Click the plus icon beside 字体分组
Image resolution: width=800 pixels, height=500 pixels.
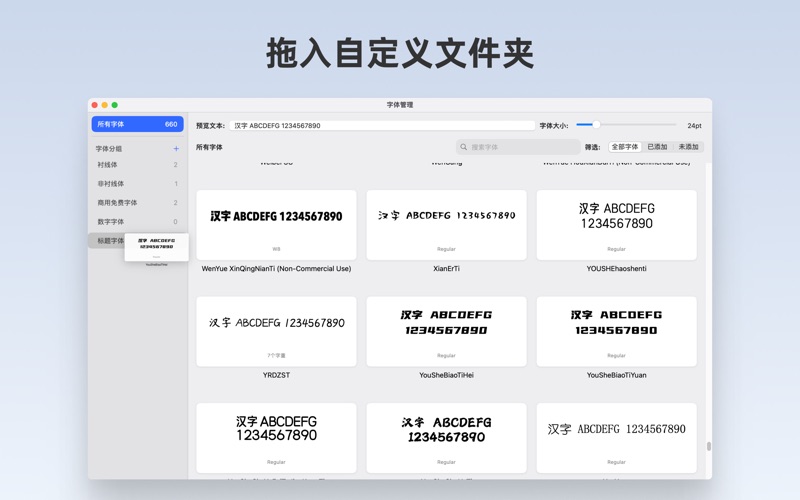tap(176, 148)
